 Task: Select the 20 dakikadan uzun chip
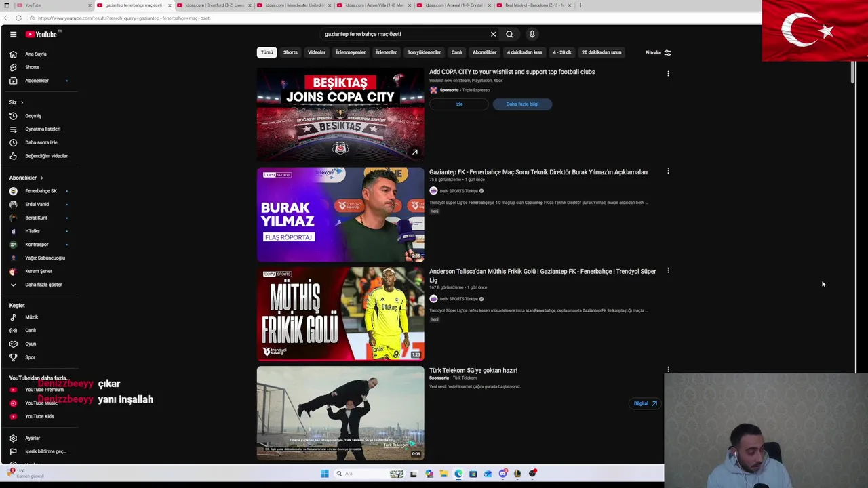pos(601,52)
